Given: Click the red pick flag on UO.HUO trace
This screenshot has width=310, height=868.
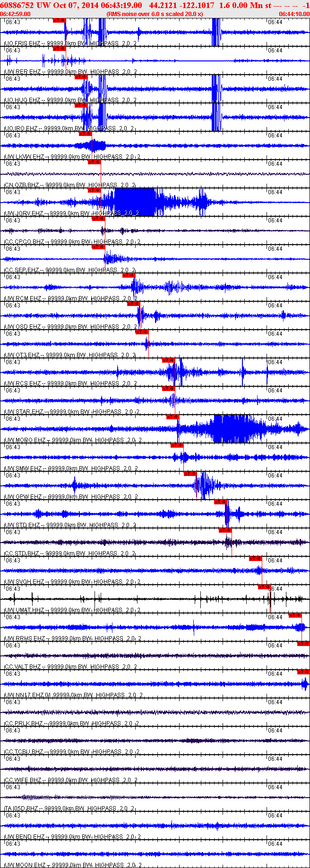Looking at the screenshot, I should [81, 77].
